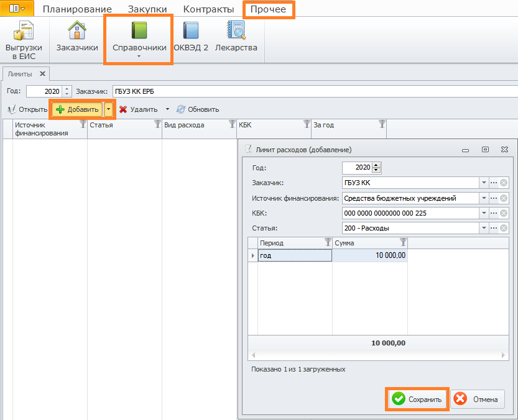This screenshot has width=518, height=420.
Task: Expand the КБК dropdown
Action: point(484,213)
